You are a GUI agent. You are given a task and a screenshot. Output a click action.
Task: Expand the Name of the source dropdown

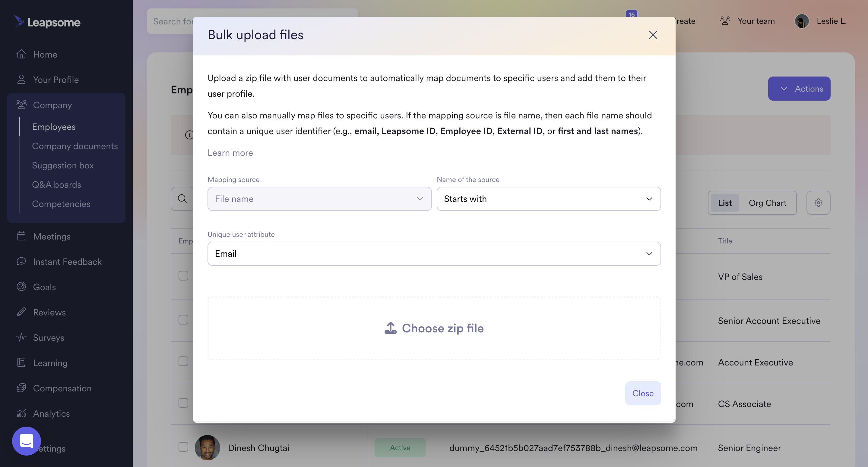[548, 199]
